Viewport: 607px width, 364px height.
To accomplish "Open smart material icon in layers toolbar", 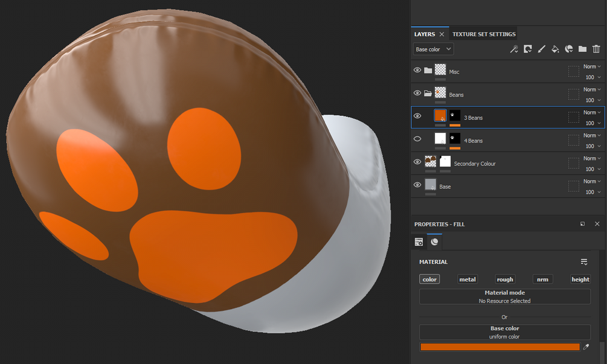I will (569, 49).
